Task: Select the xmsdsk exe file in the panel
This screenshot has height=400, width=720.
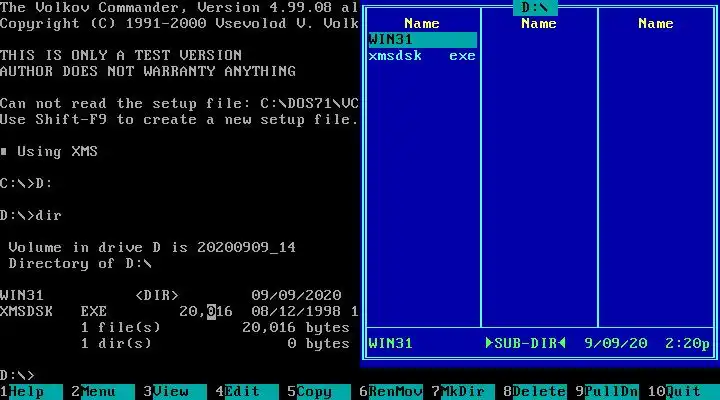Action: click(x=422, y=56)
